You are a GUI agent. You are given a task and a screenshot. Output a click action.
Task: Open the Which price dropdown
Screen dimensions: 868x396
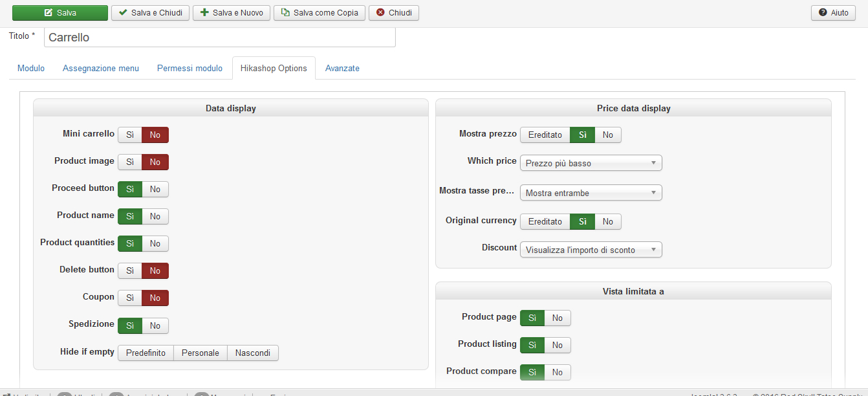point(591,163)
